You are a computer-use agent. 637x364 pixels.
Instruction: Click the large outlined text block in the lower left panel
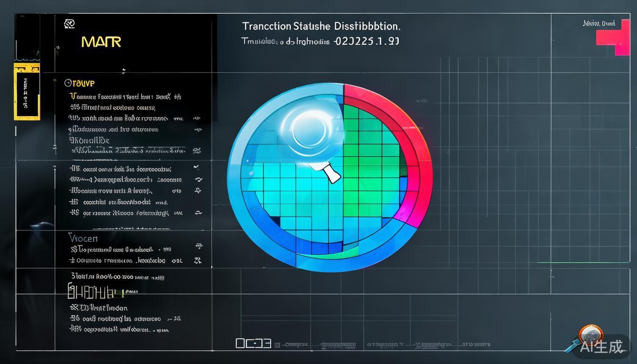click(96, 291)
